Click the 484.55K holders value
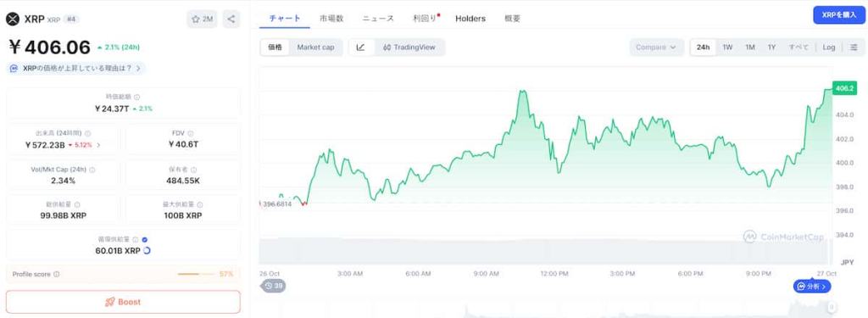The height and width of the screenshot is (318, 868). (183, 181)
